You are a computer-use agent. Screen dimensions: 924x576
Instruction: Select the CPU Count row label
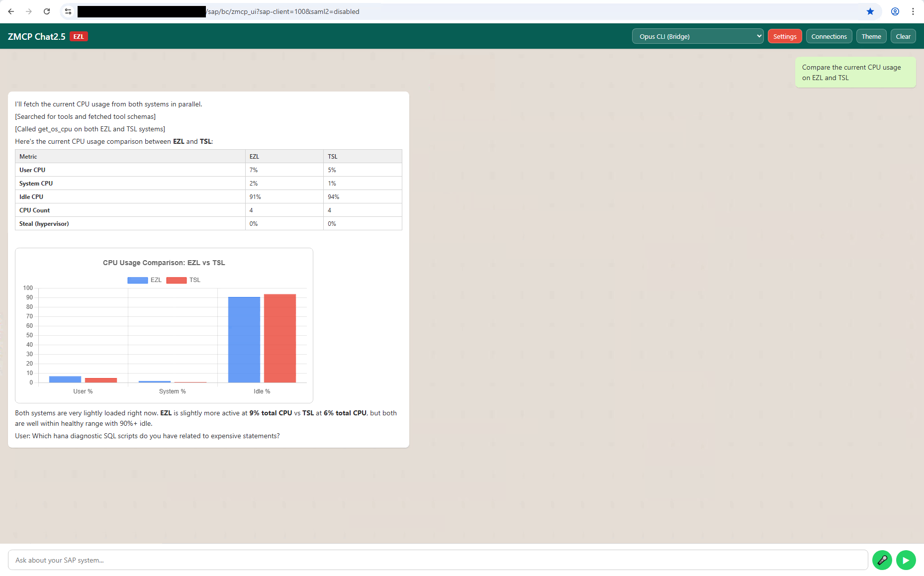pyautogui.click(x=34, y=210)
